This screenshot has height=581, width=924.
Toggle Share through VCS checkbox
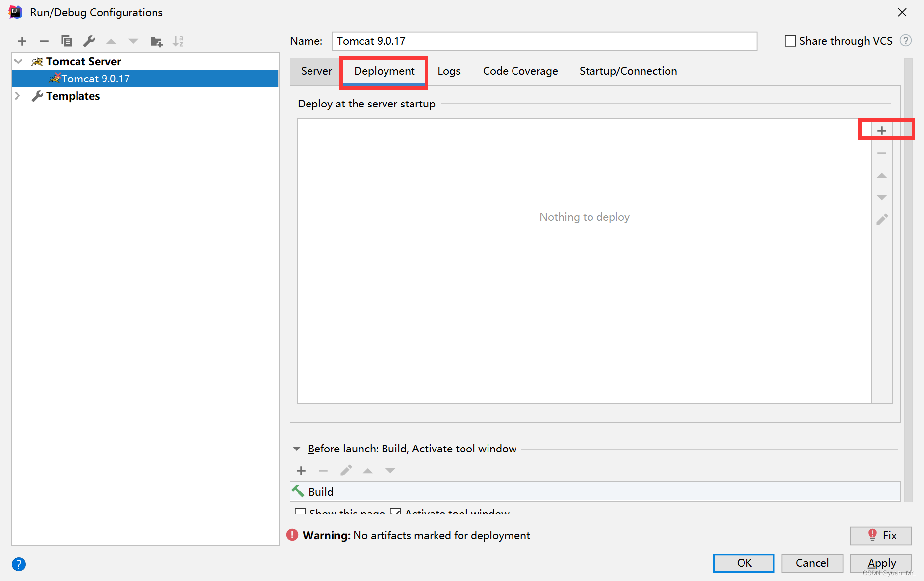click(x=790, y=41)
